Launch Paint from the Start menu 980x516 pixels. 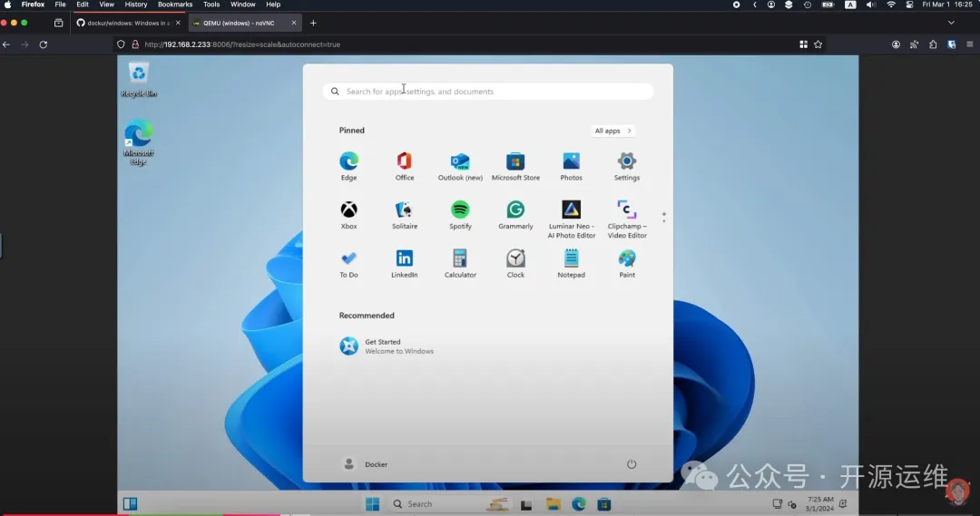(627, 258)
